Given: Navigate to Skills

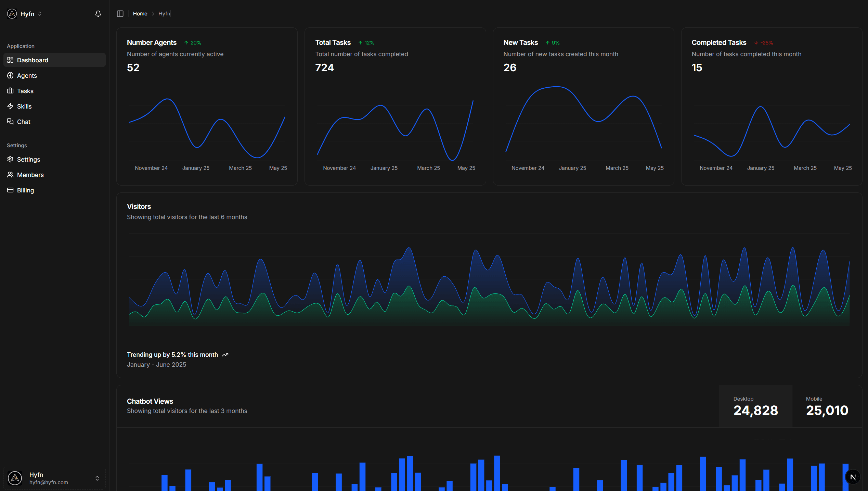Looking at the screenshot, I should 54,106.
